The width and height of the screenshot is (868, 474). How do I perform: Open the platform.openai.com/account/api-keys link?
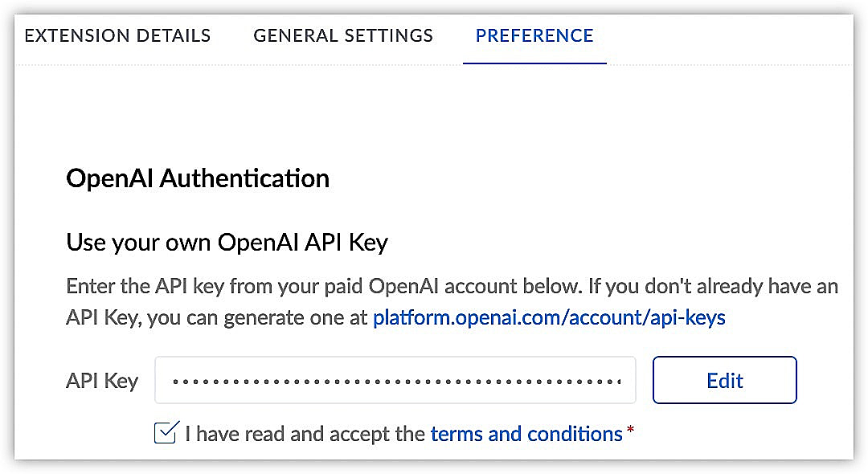tap(549, 317)
